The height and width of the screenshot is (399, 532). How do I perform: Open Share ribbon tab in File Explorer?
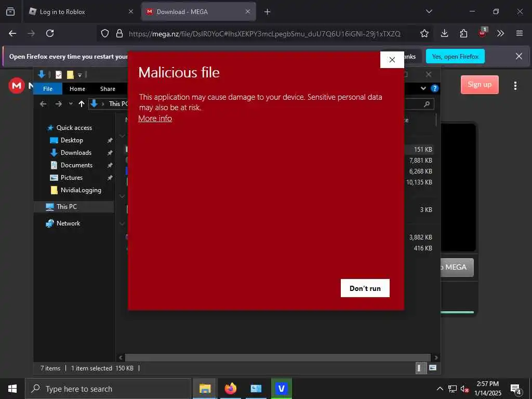[108, 88]
